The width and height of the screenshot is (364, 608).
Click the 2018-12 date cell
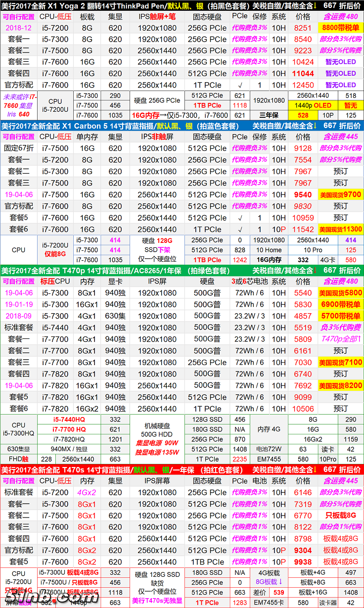18,28
